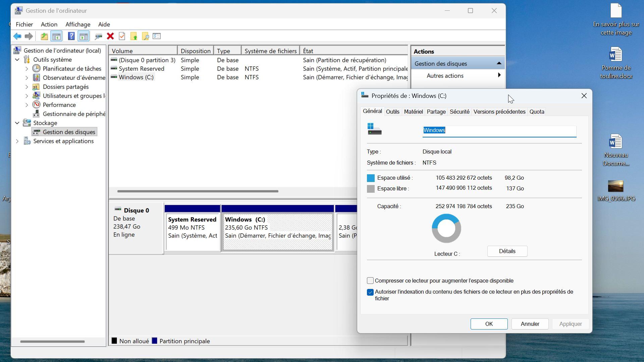644x362 pixels.
Task: Click the up-one-level folder toolbar icon
Action: (x=44, y=36)
